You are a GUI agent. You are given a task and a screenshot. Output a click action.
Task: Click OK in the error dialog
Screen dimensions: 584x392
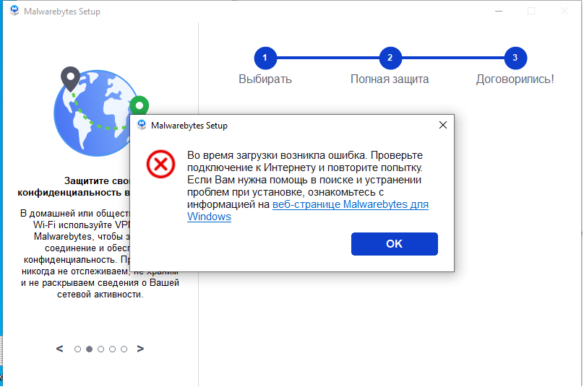[394, 244]
